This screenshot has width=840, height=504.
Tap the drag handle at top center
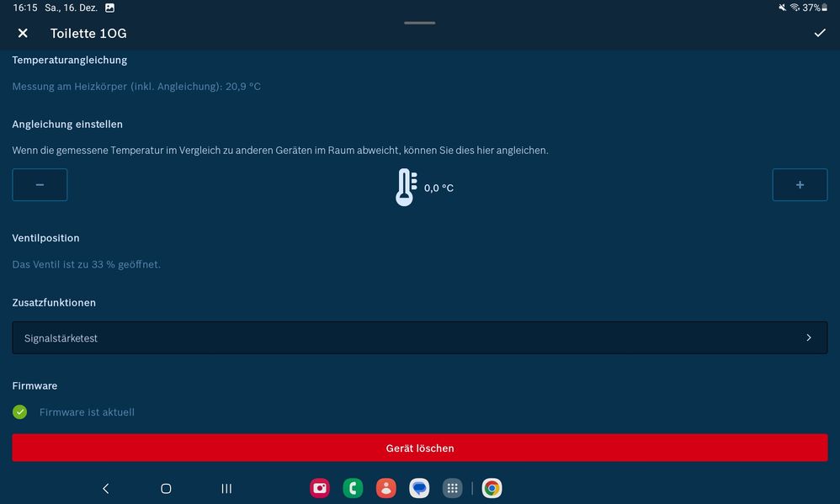(x=419, y=23)
